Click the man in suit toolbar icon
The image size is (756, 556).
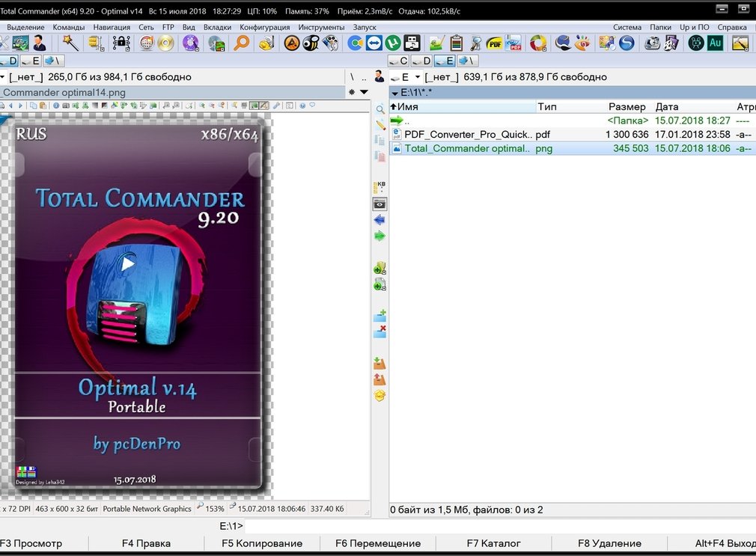coord(40,43)
